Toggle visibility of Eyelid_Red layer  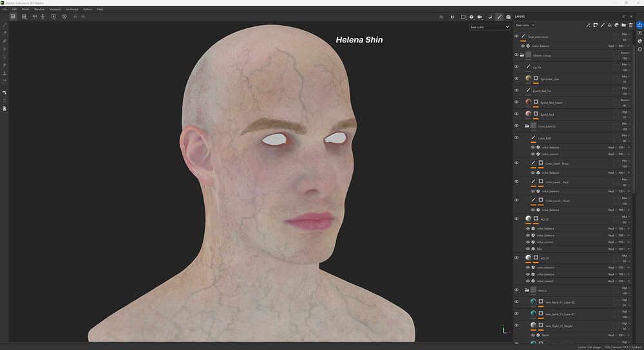click(516, 114)
